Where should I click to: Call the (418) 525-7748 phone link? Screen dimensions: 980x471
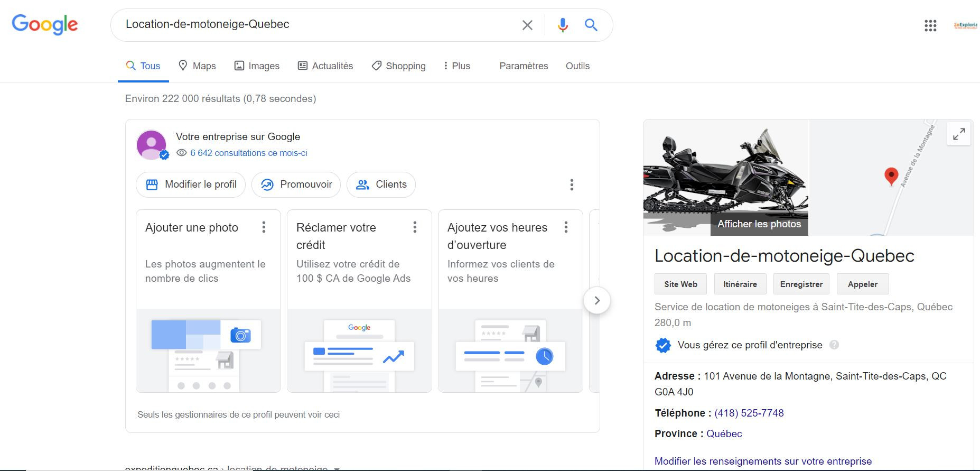tap(749, 413)
